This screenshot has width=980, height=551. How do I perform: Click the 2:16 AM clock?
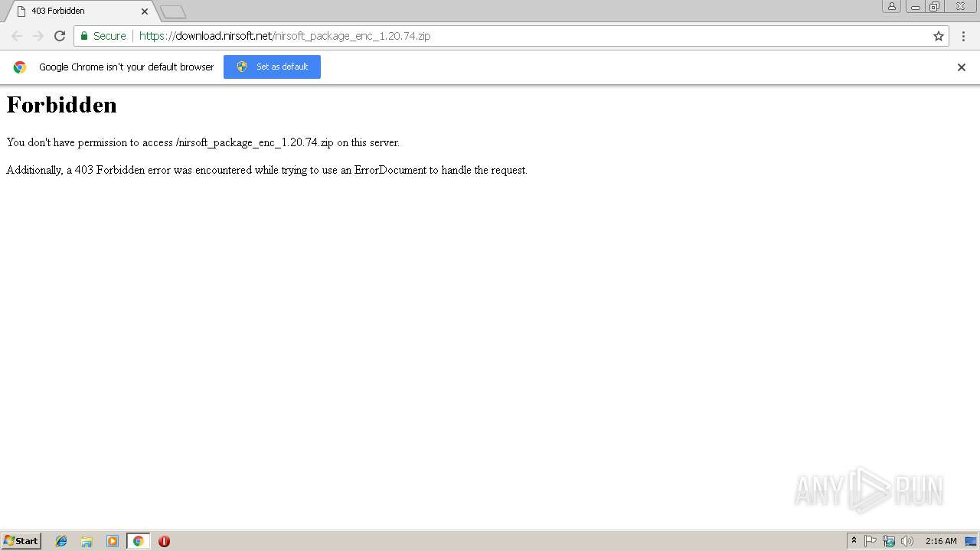click(x=941, y=541)
